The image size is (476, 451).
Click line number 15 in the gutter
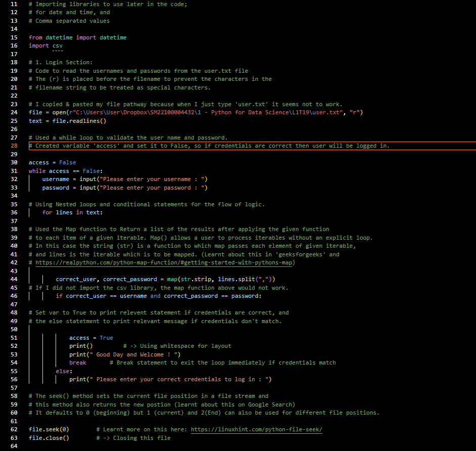click(x=14, y=37)
